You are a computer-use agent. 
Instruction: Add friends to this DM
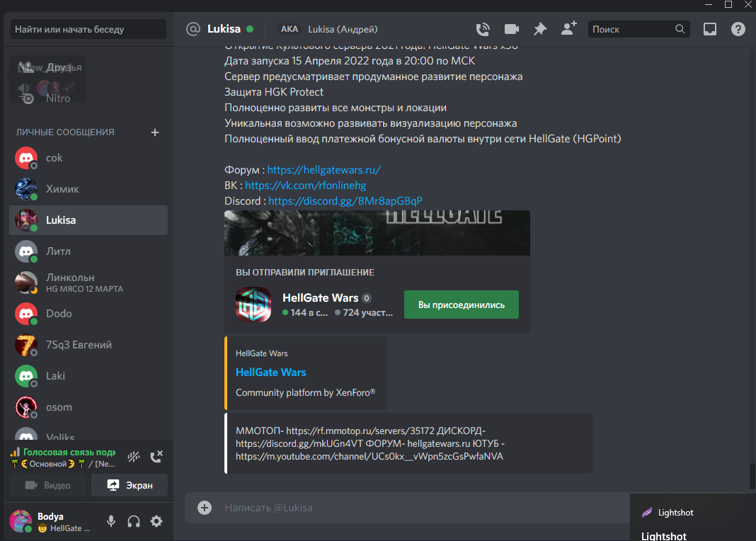[569, 28]
